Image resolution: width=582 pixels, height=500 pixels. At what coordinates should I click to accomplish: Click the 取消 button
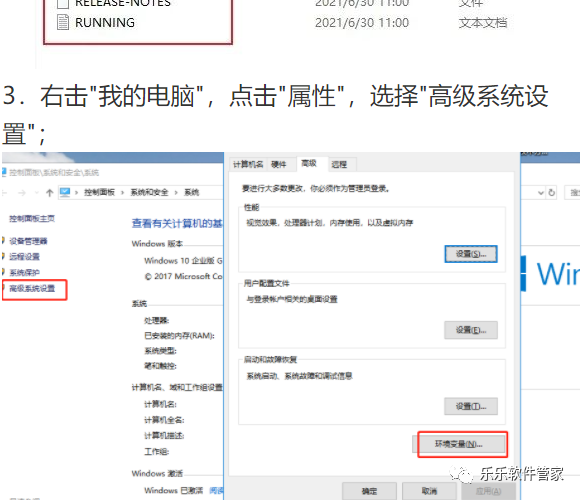(429, 491)
